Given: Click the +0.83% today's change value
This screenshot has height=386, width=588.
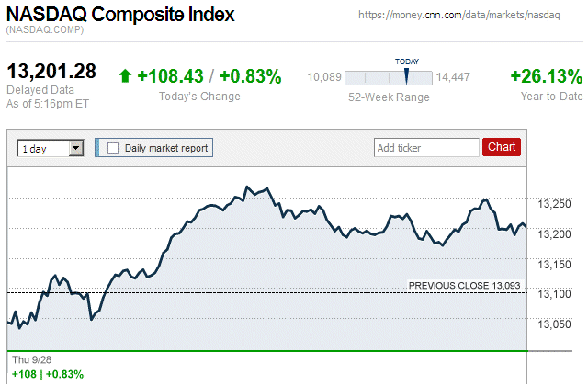Looking at the screenshot, I should click(x=252, y=76).
